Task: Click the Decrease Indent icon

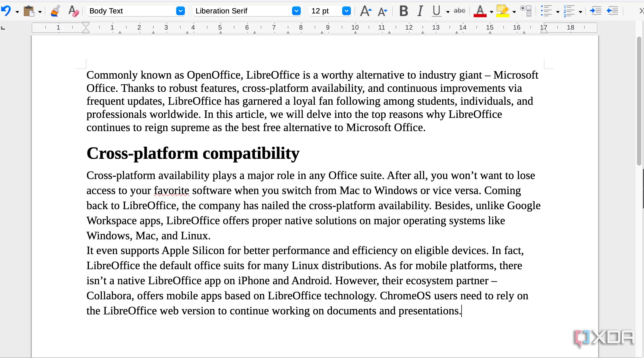Action: click(x=612, y=11)
